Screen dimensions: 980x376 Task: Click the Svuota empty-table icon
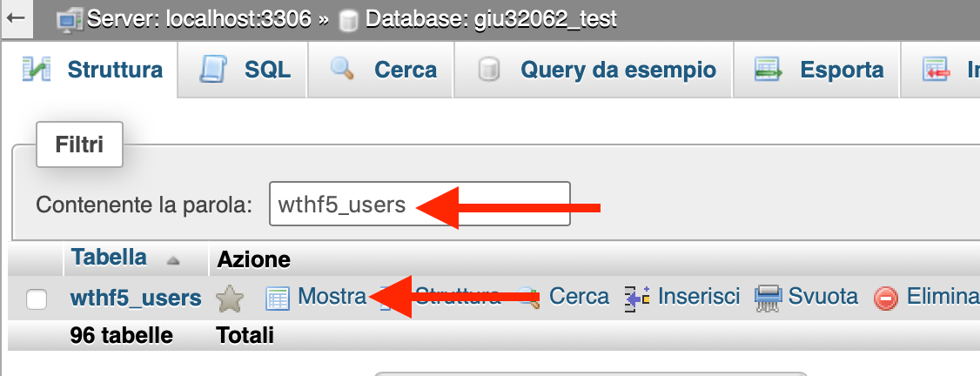pyautogui.click(x=769, y=298)
